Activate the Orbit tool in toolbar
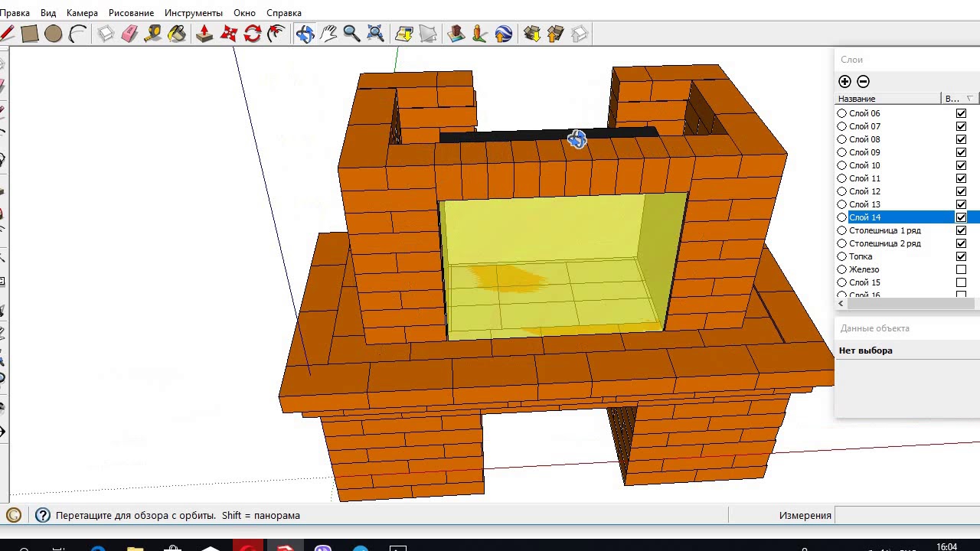Viewport: 980px width, 551px height. 305,34
